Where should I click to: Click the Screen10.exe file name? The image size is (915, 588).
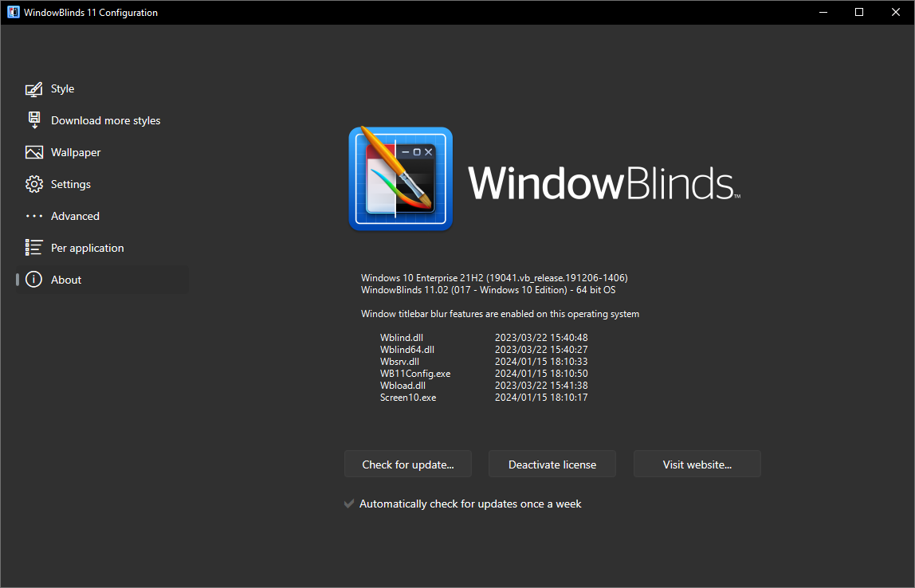[408, 398]
